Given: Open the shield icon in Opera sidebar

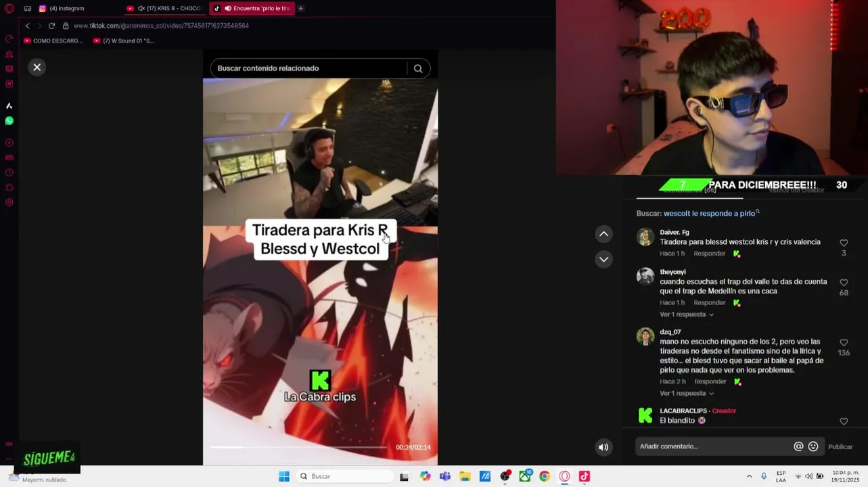Looking at the screenshot, I should [9, 68].
